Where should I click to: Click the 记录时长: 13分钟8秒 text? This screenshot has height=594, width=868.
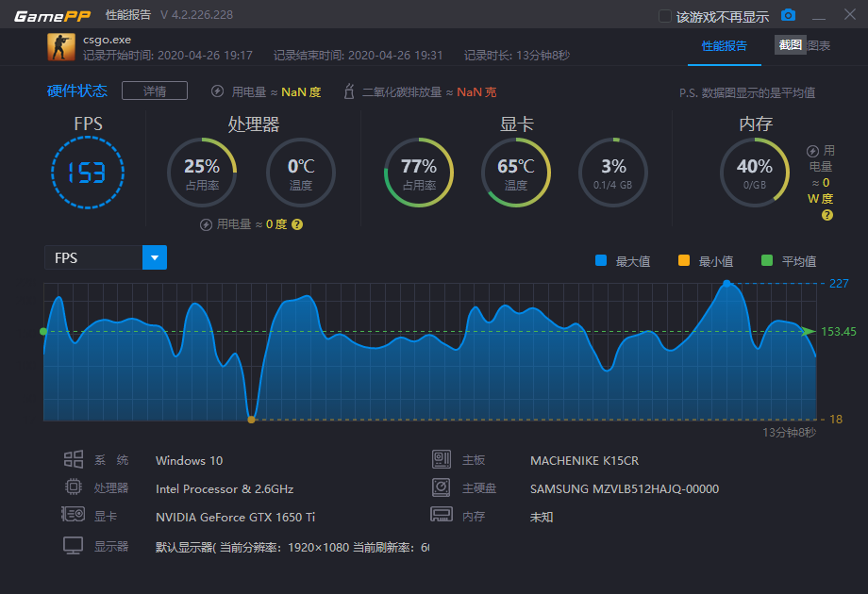516,56
